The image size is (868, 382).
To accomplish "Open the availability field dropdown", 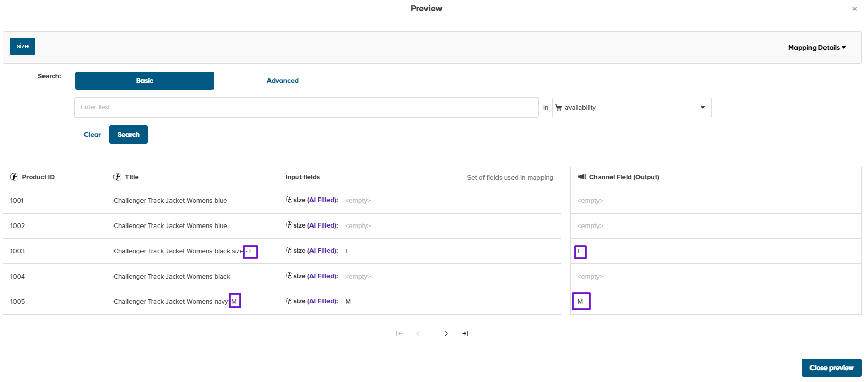I will pos(632,108).
